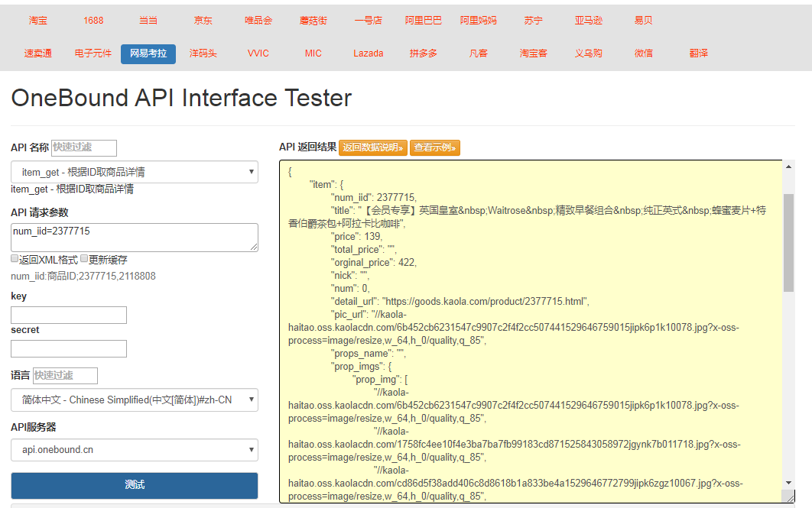This screenshot has height=508, width=812.
Task: Select the 当当 platform tab
Action: [x=148, y=21]
